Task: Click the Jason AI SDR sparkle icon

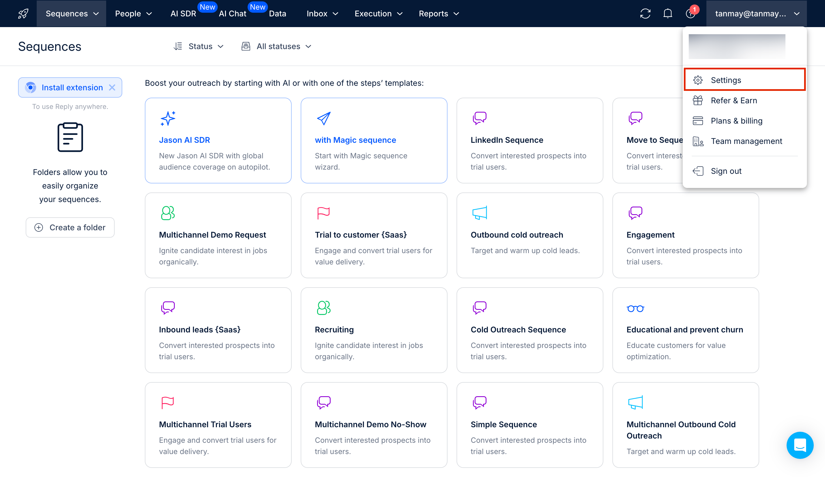Action: point(168,119)
